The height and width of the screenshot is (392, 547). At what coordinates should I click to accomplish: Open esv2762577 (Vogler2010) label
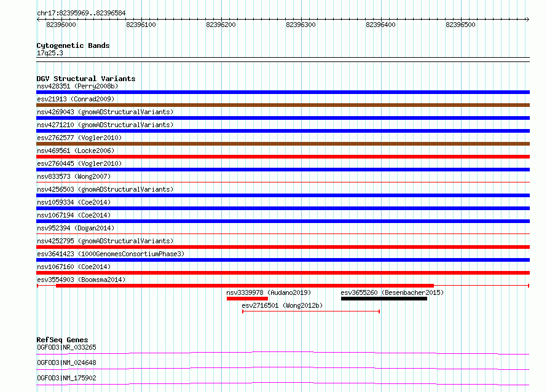79,138
